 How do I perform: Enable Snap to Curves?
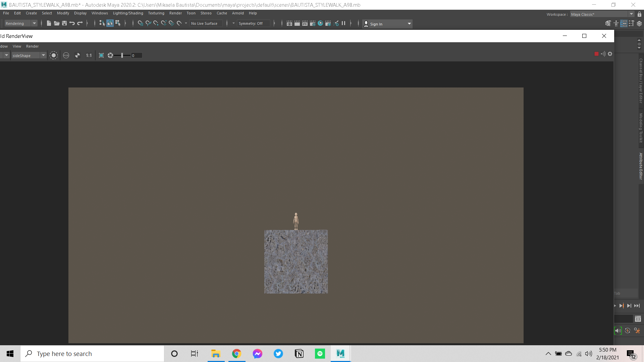click(x=148, y=23)
